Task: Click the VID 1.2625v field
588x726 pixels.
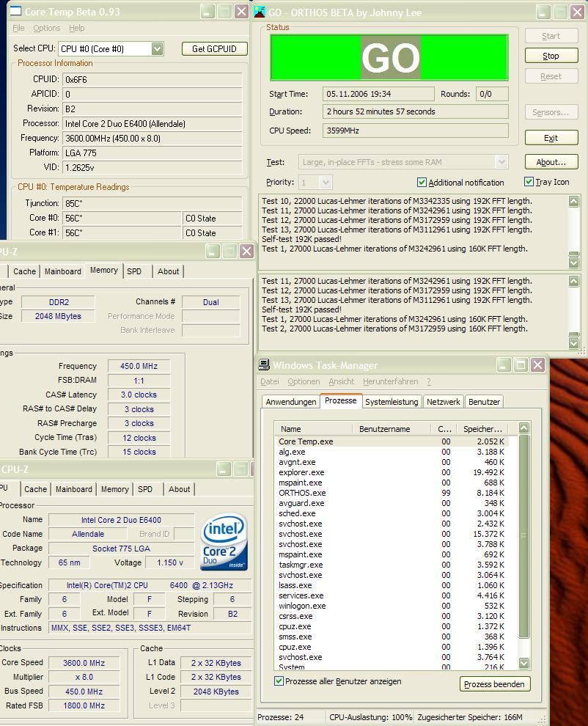Action: pos(152,167)
